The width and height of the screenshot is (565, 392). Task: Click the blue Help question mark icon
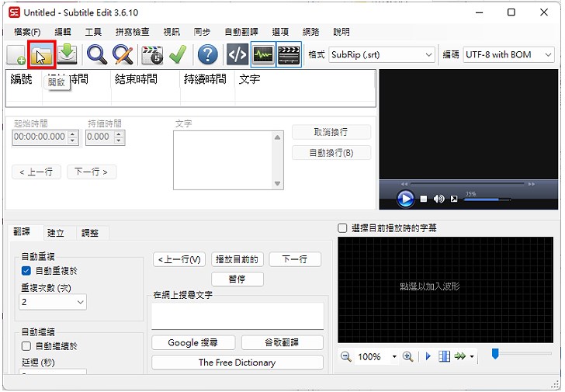207,54
